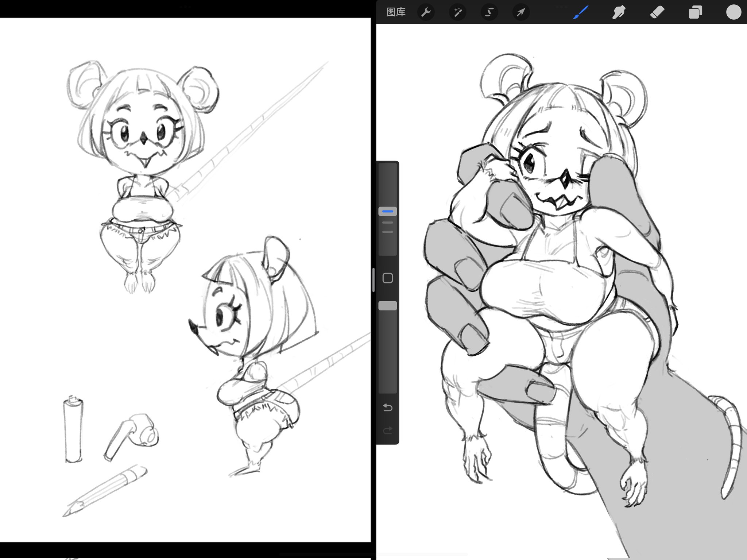This screenshot has height=560, width=747.
Task: Open multitasking dots above left reference pane
Action: click(185, 7)
